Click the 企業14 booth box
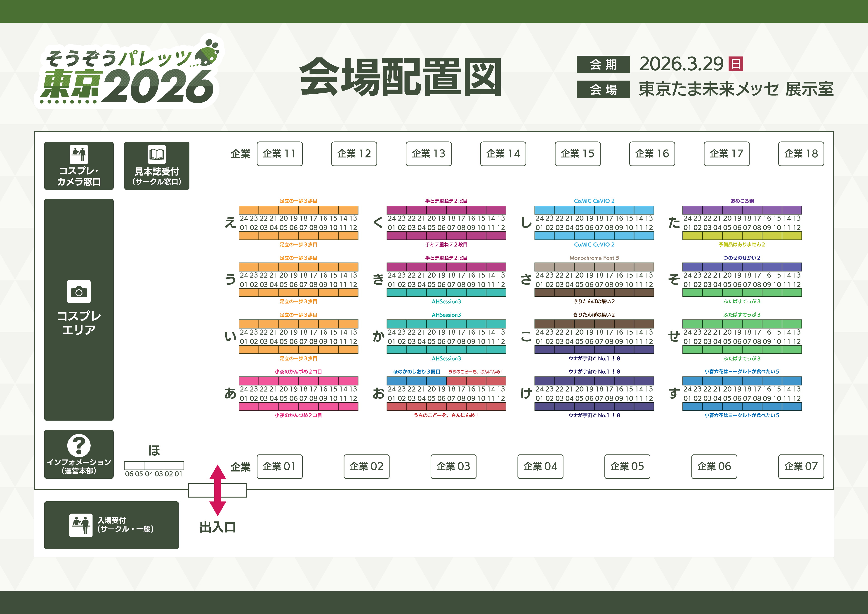868x614 pixels. tap(503, 154)
